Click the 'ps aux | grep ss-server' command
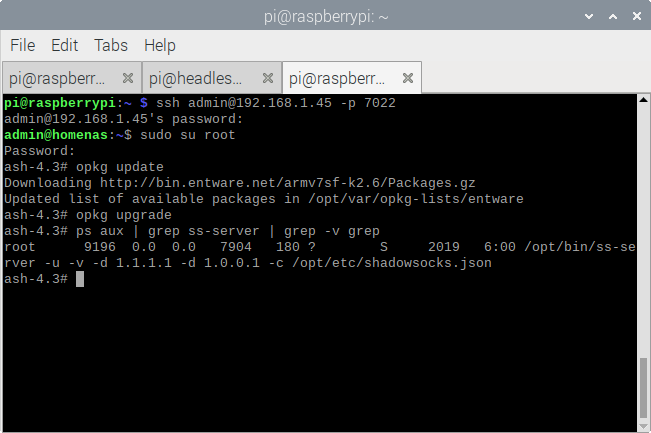Image resolution: width=651 pixels, height=433 pixels. click(228, 231)
